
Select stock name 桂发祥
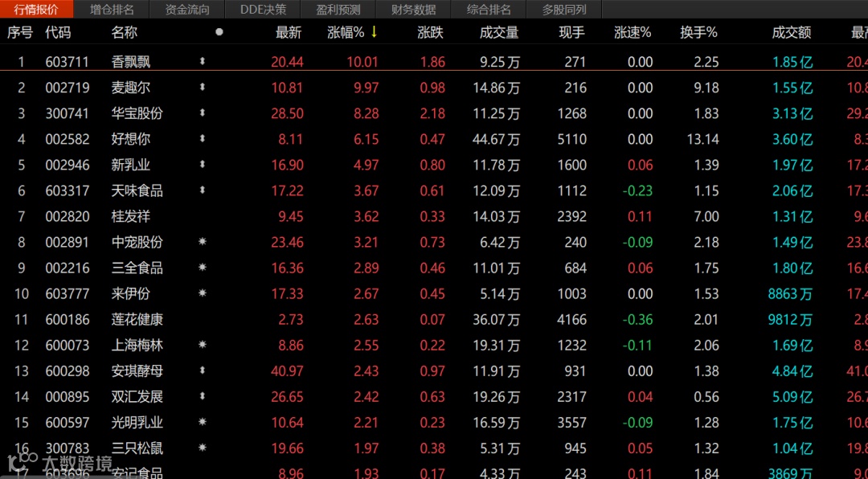tap(131, 216)
